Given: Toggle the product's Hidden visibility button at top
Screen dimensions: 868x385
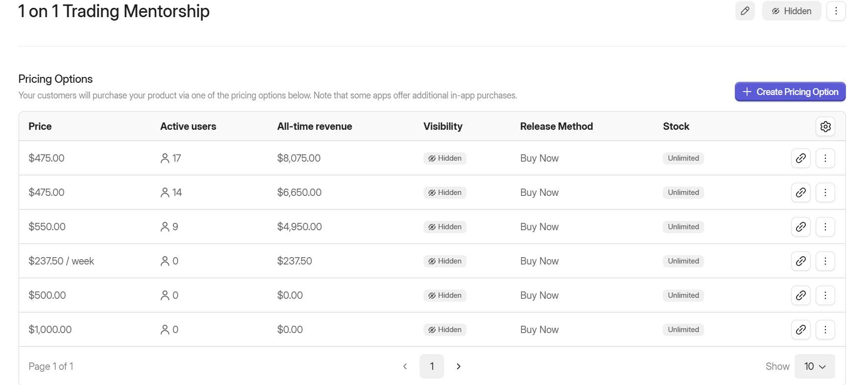Looking at the screenshot, I should tap(791, 11).
